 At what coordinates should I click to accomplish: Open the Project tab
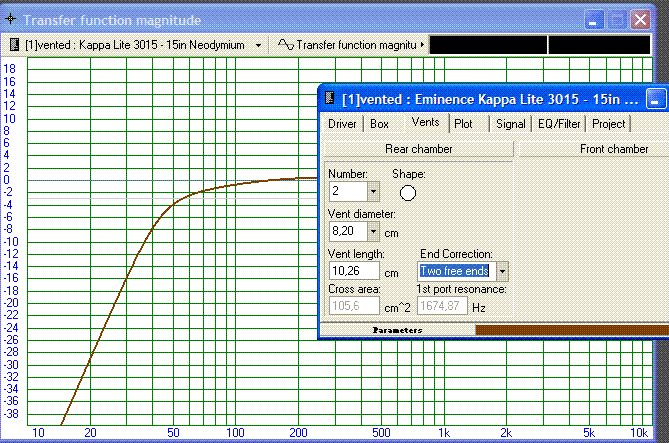(x=608, y=124)
